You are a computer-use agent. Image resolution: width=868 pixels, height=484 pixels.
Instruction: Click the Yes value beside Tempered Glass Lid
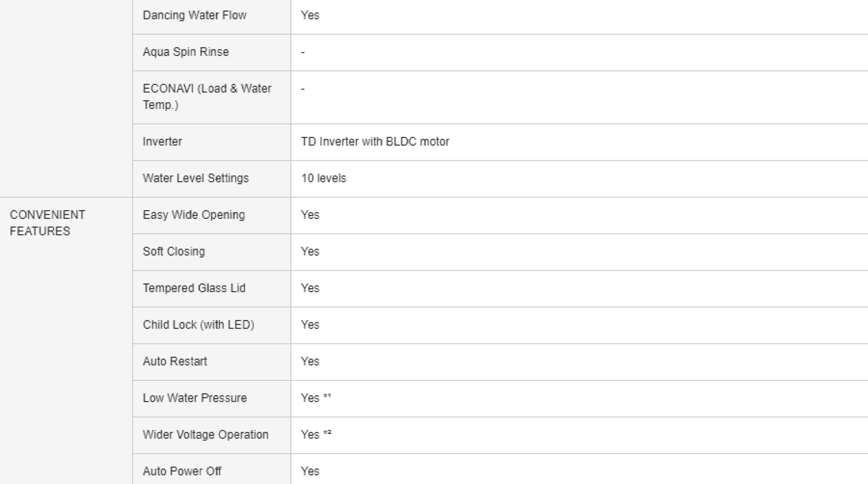tap(310, 288)
